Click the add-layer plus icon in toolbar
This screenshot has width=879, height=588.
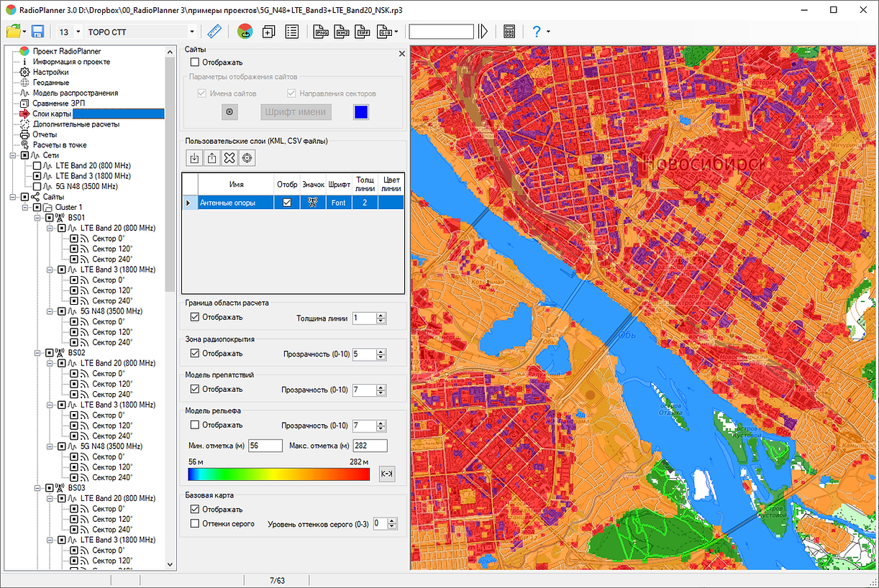[269, 32]
